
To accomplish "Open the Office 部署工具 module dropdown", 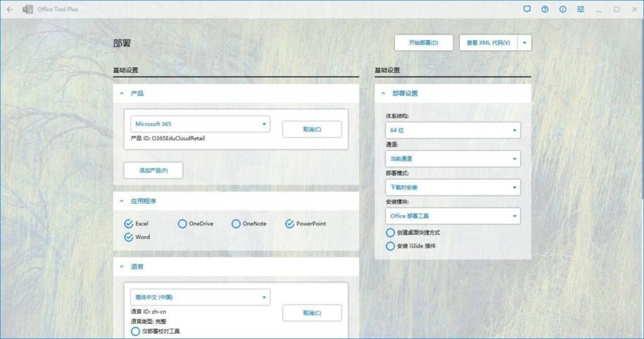I will (453, 216).
